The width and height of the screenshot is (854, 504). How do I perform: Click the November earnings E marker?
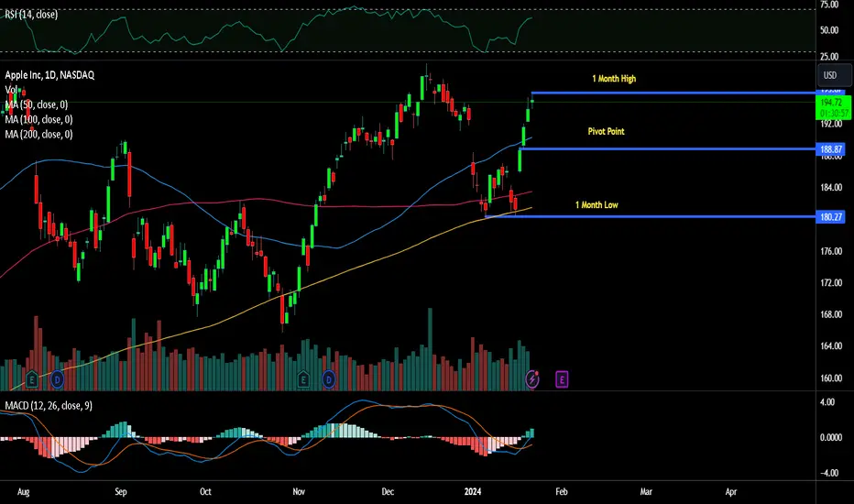tap(303, 379)
